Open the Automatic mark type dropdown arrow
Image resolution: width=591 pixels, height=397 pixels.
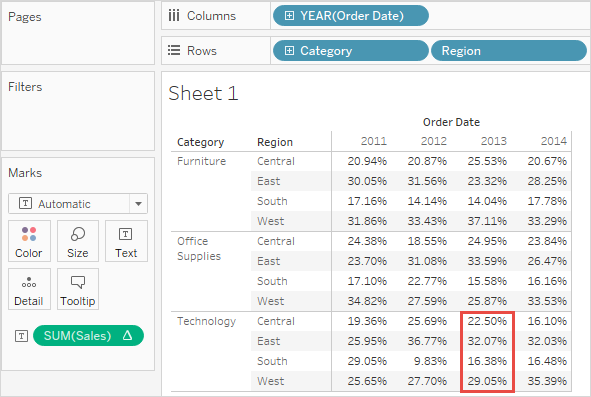coord(138,204)
